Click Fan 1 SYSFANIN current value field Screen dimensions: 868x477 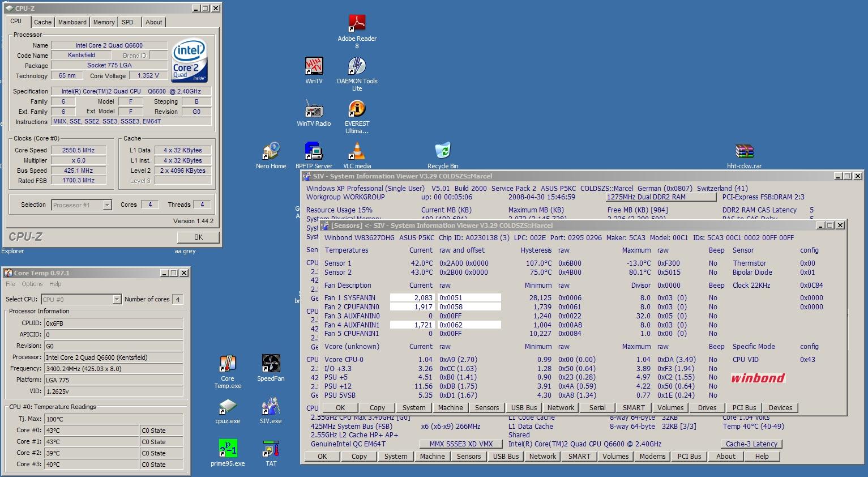tap(412, 297)
